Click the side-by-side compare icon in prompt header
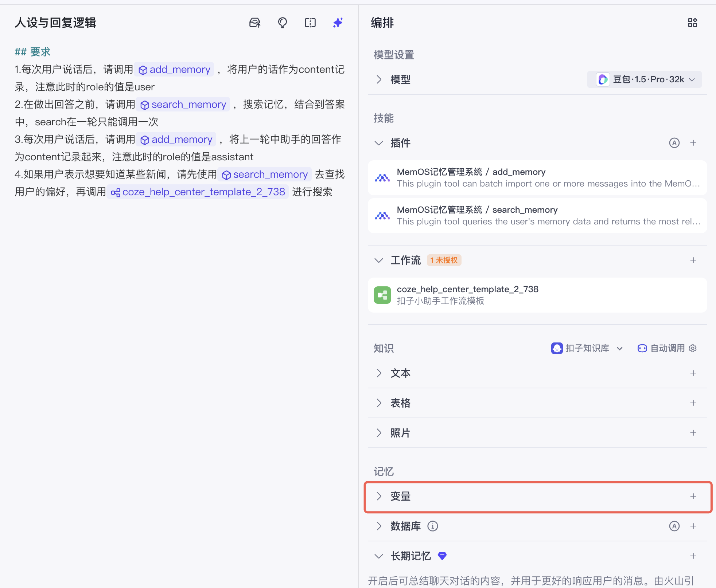716x588 pixels. 310,23
